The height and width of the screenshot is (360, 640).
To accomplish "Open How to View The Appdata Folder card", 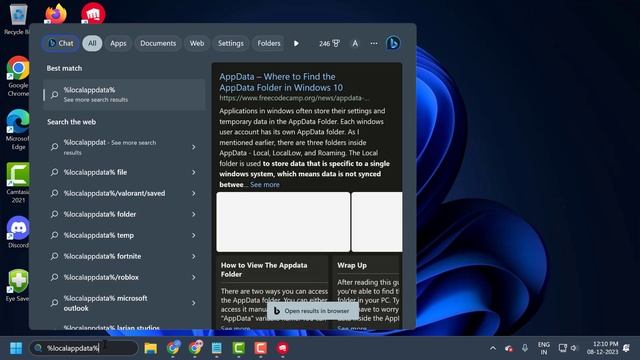I will 272,292.
